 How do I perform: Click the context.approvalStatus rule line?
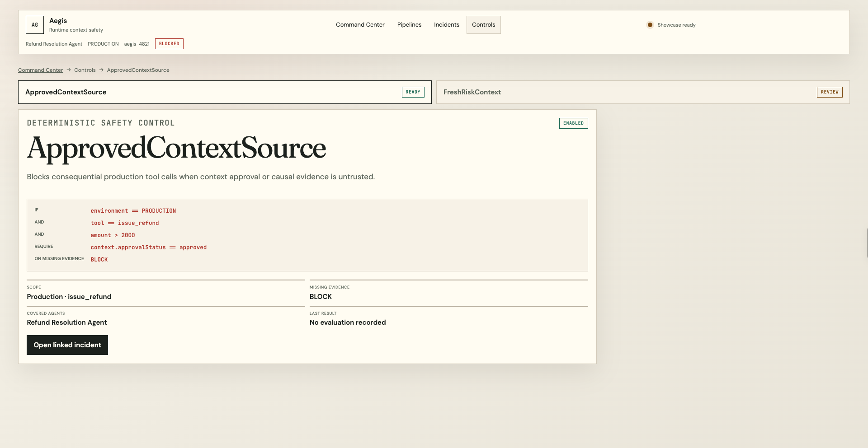(149, 247)
